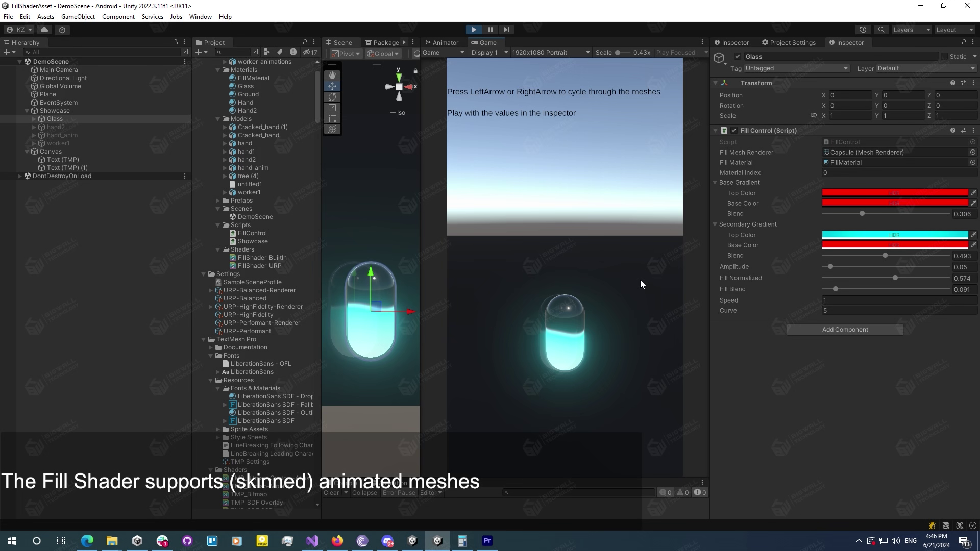Open the Layer dropdown Default

coord(926,68)
